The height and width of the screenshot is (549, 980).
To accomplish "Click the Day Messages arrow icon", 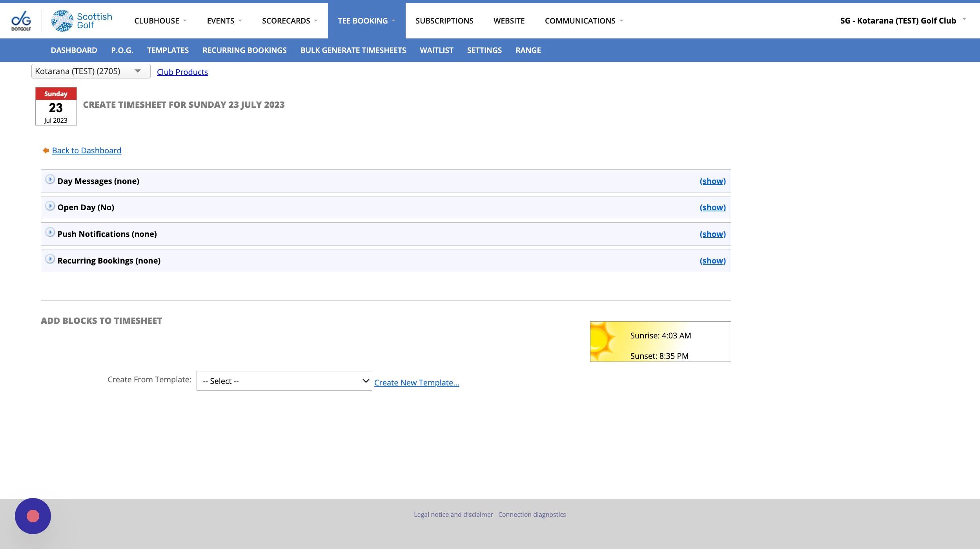I will point(50,180).
